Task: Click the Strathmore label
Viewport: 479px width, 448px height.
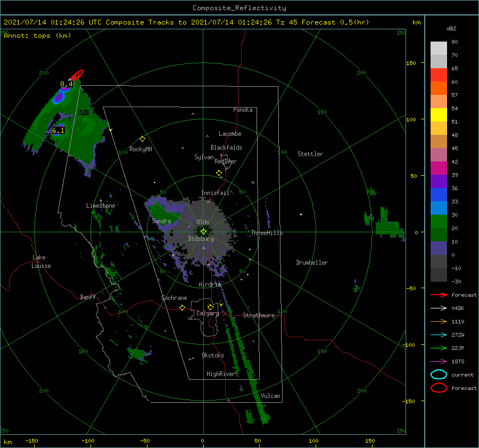Action: [x=259, y=315]
